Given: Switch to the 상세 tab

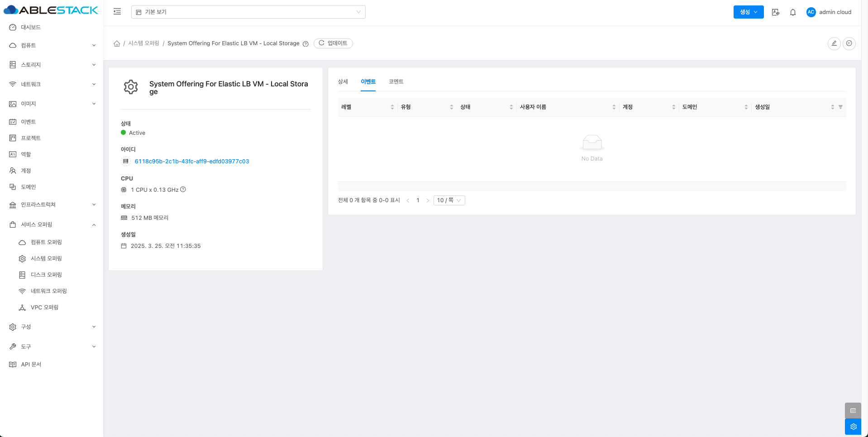Looking at the screenshot, I should click(343, 82).
